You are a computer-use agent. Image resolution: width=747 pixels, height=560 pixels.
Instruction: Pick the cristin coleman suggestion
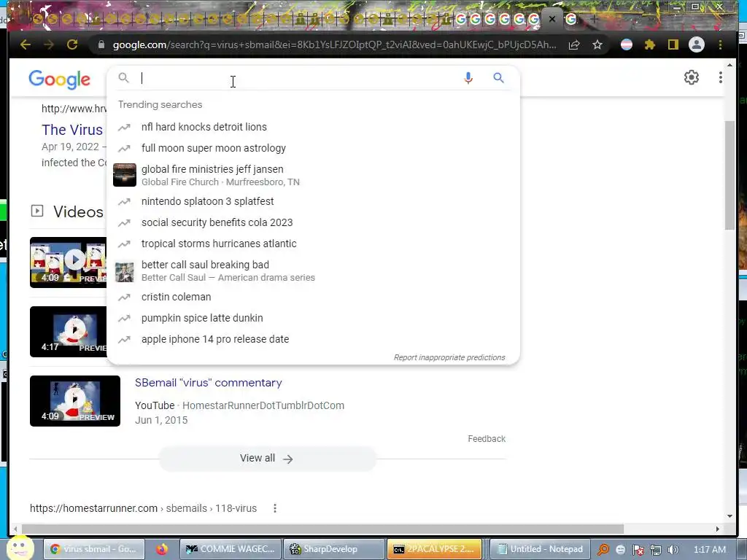[x=176, y=297]
